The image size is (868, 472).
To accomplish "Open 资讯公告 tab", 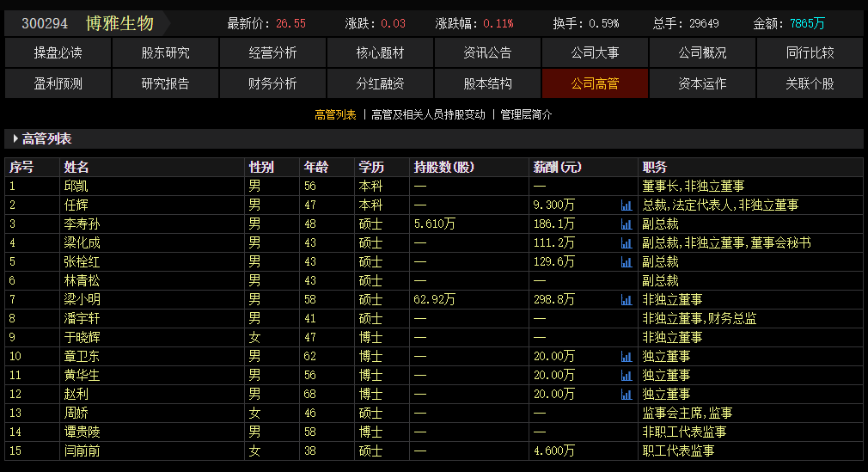I will (487, 52).
